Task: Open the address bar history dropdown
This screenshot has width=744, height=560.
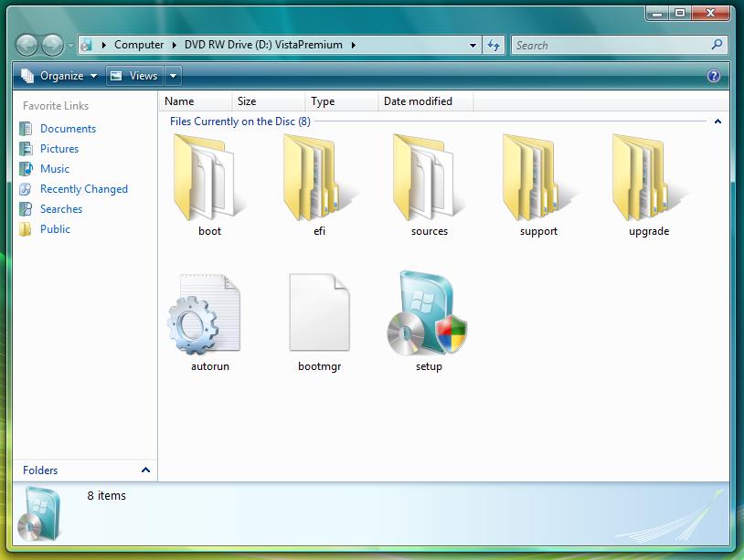Action: pyautogui.click(x=473, y=46)
